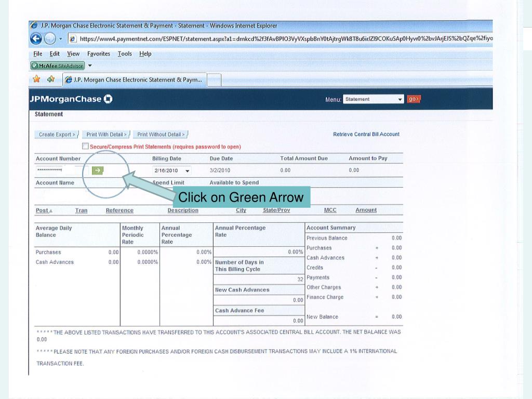Viewport: 532px width, 399px height.
Task: Open the recent pages dropdown beside Forward
Action: [61, 38]
